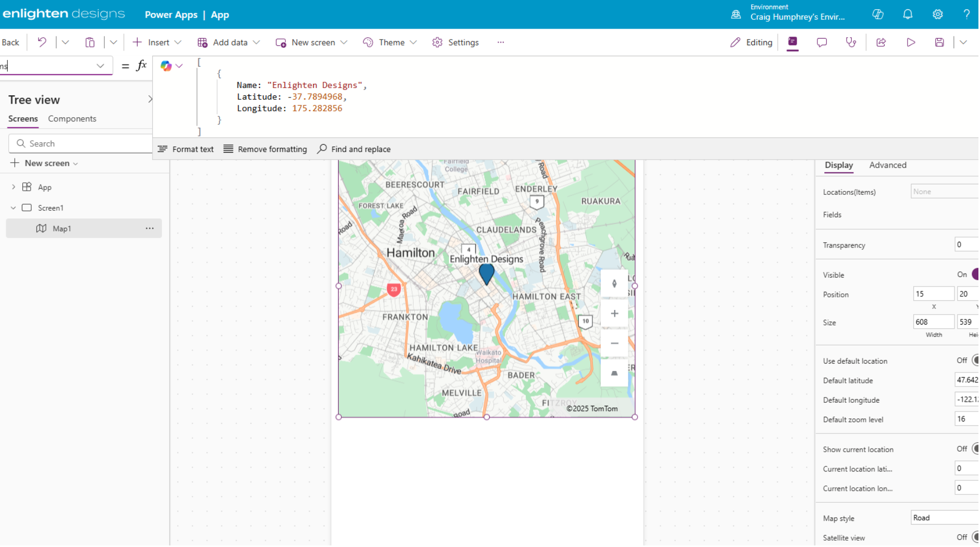Open the help question mark icon
980x547 pixels.
(966, 14)
